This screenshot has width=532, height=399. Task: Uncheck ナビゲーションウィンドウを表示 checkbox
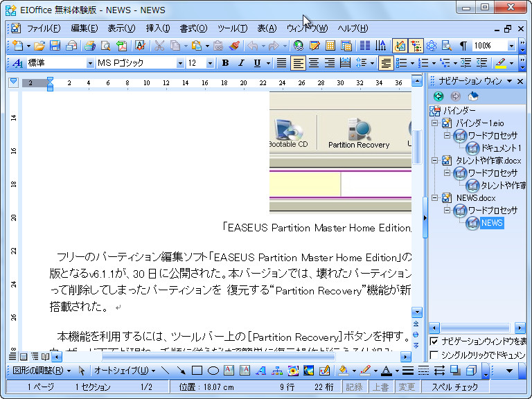434,342
